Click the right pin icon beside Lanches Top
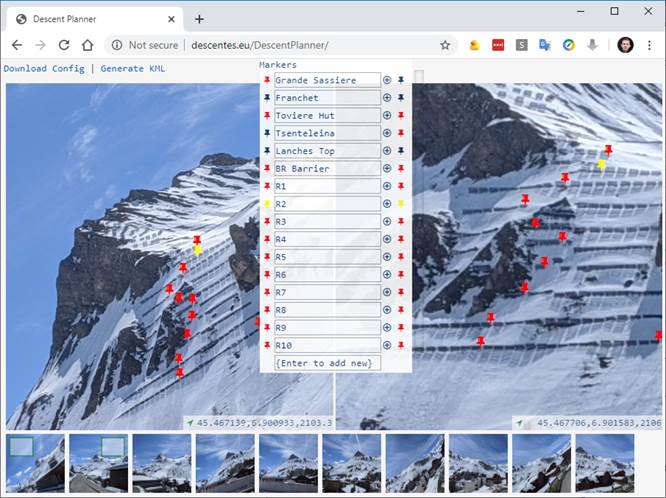Image resolution: width=666 pixels, height=498 pixels. point(401,151)
